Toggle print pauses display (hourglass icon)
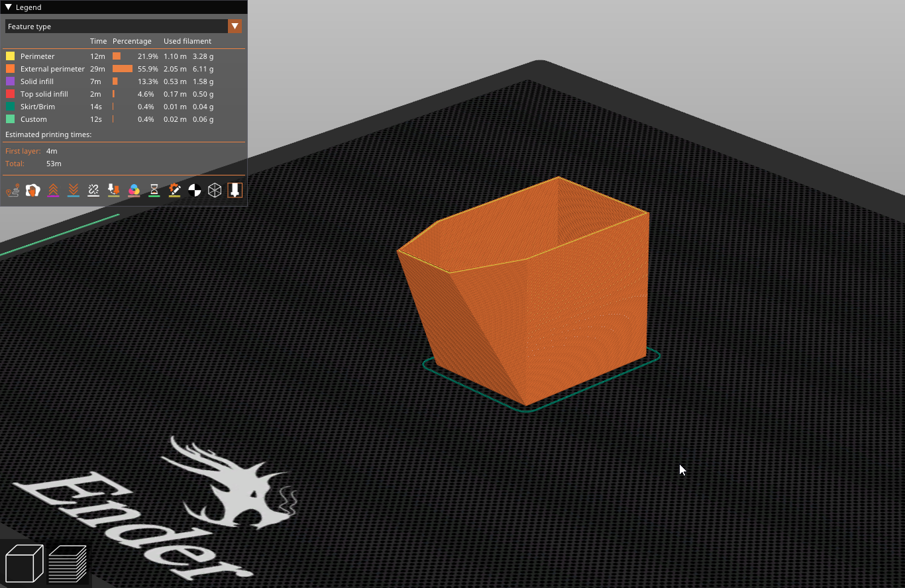This screenshot has width=905, height=588. [x=154, y=191]
